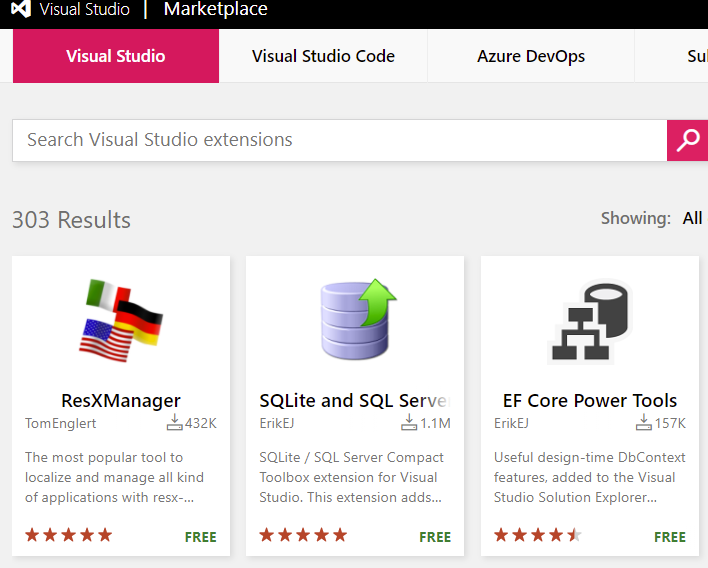The image size is (708, 568).
Task: Click the ResXManager flags icon
Action: 121,321
